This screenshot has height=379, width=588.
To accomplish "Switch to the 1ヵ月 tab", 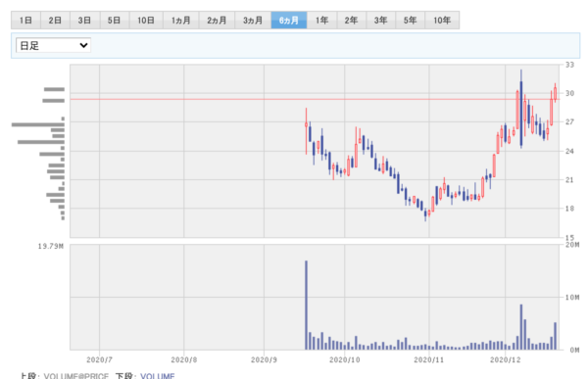I will pyautogui.click(x=180, y=21).
